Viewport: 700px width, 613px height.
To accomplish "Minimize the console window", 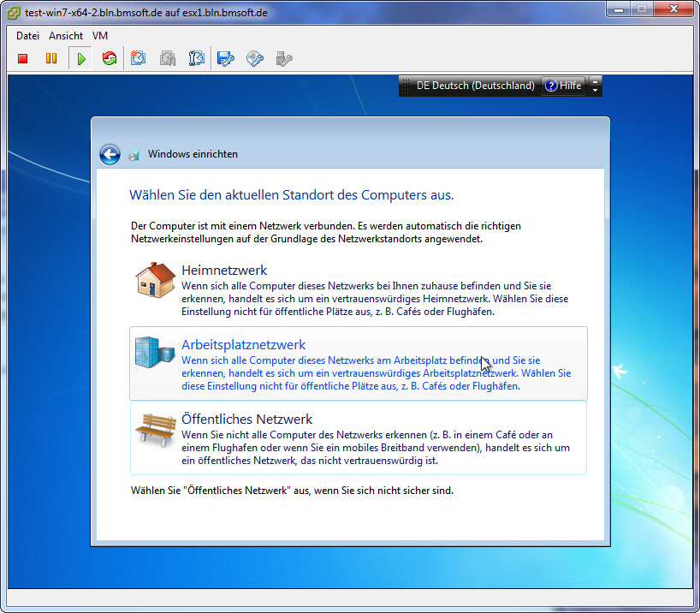I will (619, 9).
